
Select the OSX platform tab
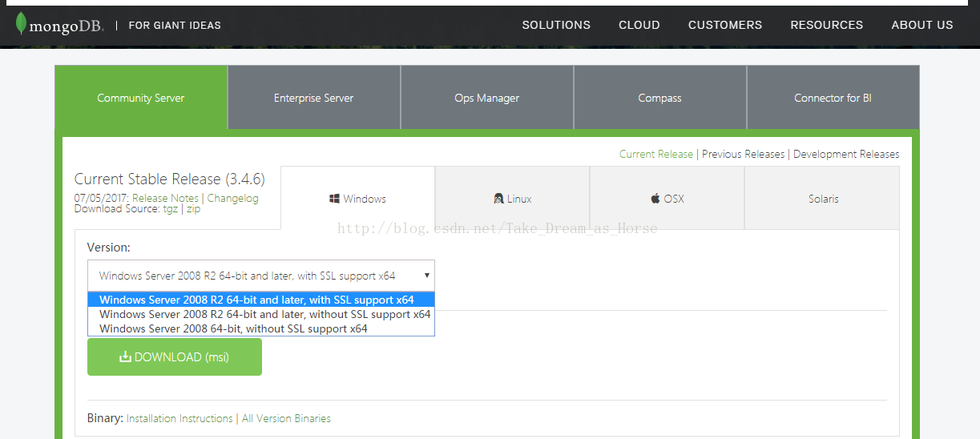[667, 199]
